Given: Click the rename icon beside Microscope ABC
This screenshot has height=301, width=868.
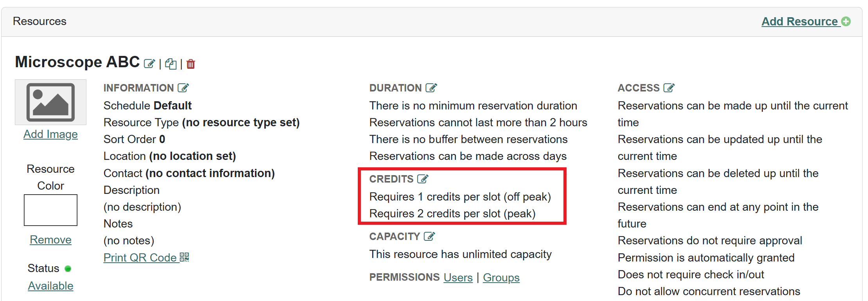Looking at the screenshot, I should [x=149, y=64].
